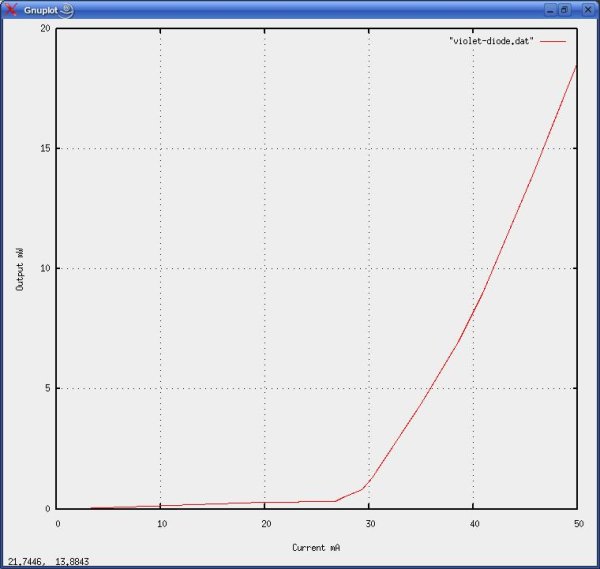Click the red line sample in the legend
The image size is (600, 569).
(553, 41)
